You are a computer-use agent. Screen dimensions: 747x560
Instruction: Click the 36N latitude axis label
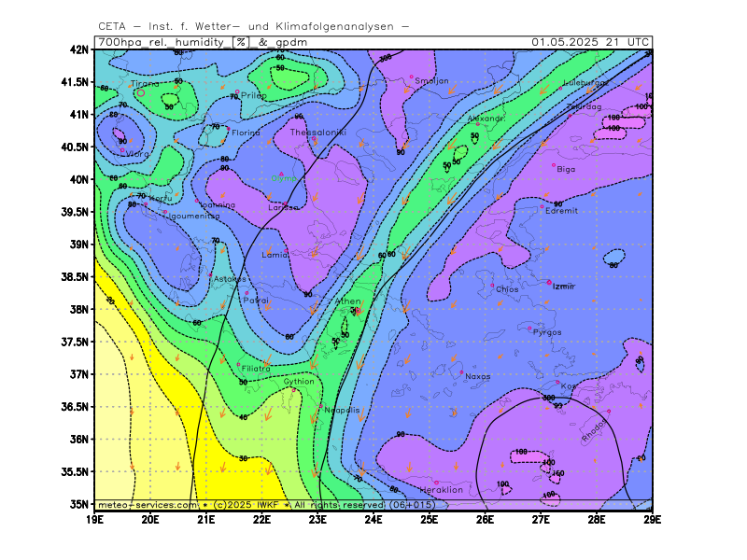tap(78, 439)
